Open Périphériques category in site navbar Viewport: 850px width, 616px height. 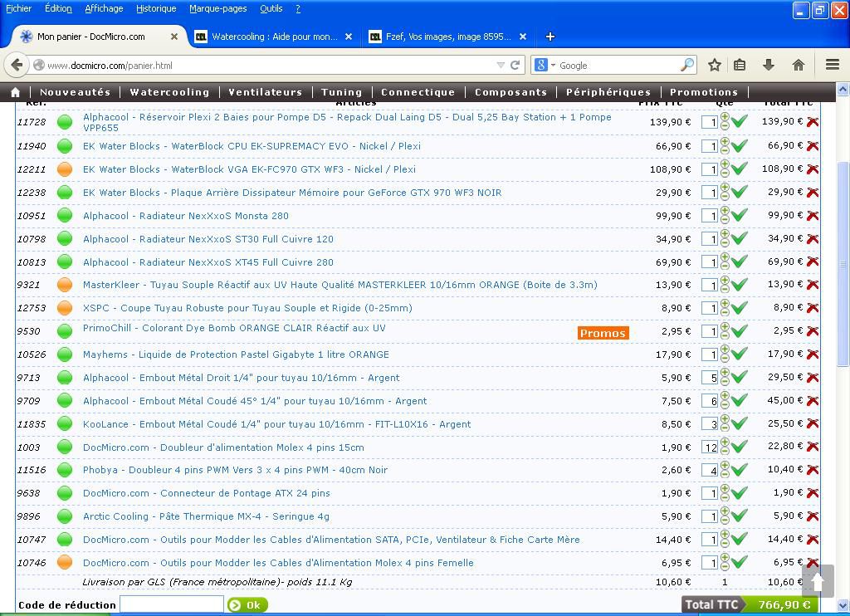pos(608,92)
